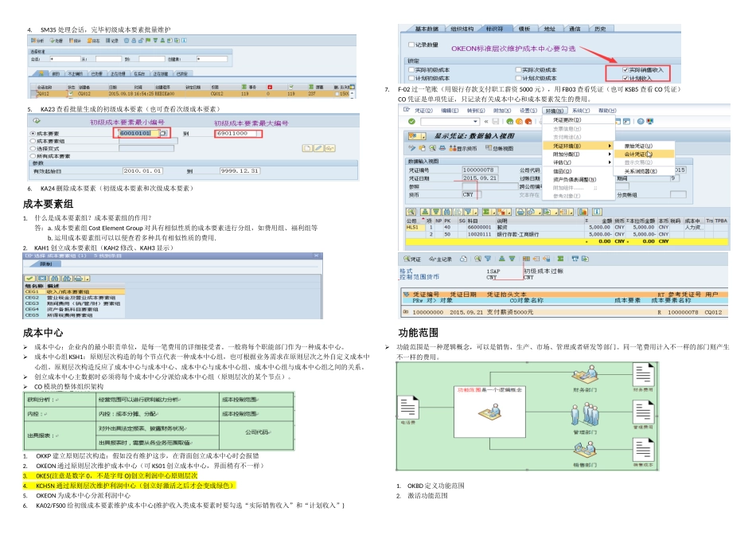Open the command field dropdown in FB03 toolbar
The width and height of the screenshot is (756, 535).
[475, 121]
